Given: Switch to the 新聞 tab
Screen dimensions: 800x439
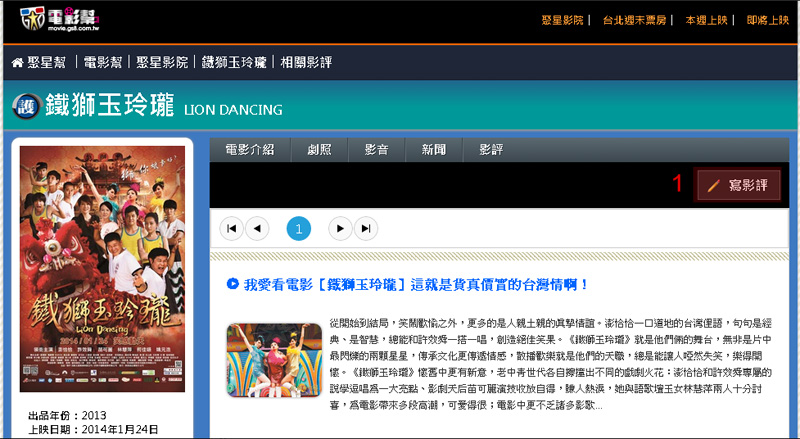Looking at the screenshot, I should pyautogui.click(x=434, y=150).
